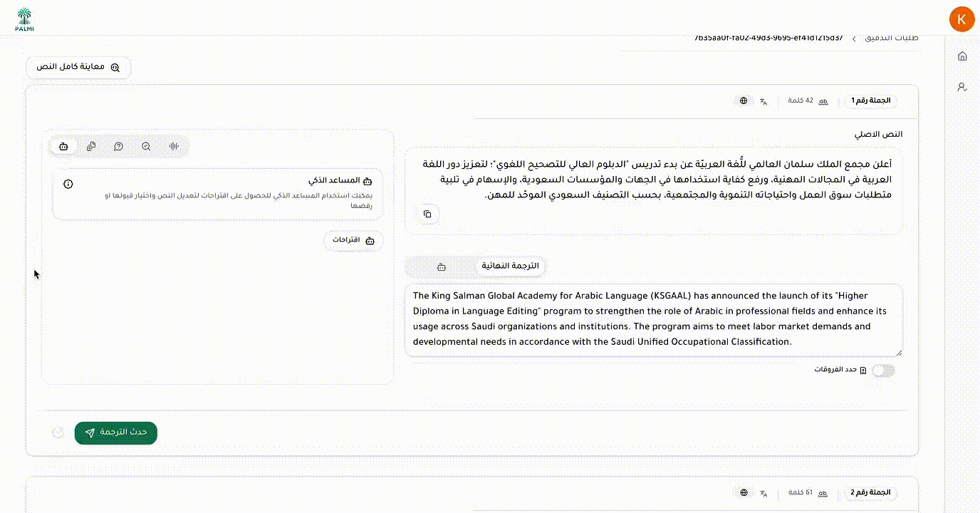Switch to the audio waveform tab
Screen dimensions: 980x513
click(174, 146)
